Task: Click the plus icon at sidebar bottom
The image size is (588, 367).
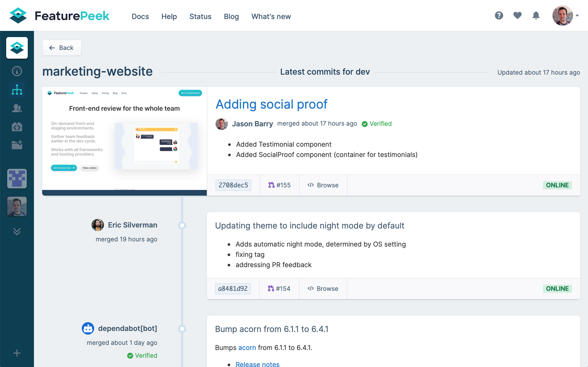Action: coord(17,353)
